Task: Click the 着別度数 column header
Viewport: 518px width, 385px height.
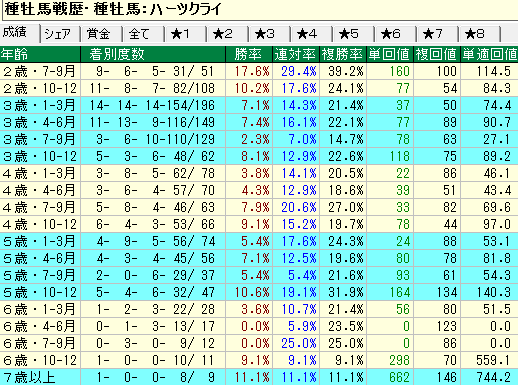Action: point(153,54)
